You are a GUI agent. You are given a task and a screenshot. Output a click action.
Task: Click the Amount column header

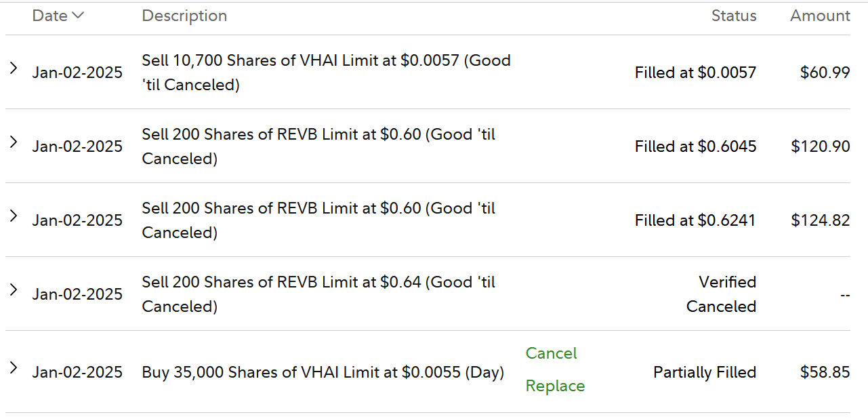click(820, 16)
